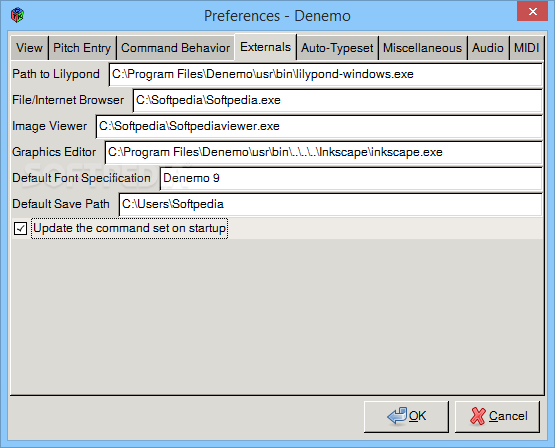Click the Image Viewer label
This screenshot has width=555, height=448.
[50, 126]
